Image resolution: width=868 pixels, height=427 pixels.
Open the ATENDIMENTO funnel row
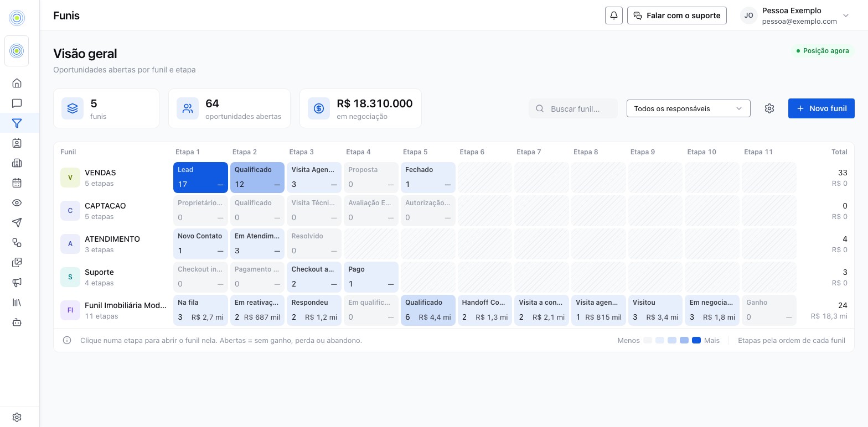(113, 244)
